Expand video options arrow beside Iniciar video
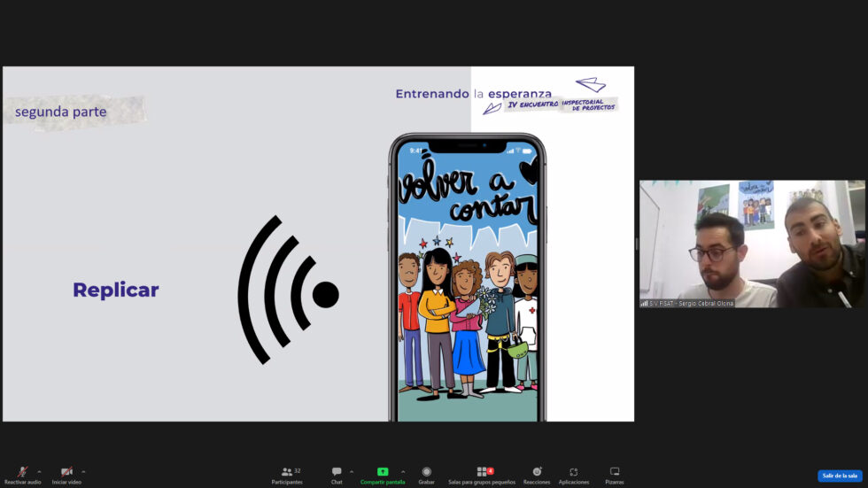The width and height of the screenshot is (868, 488). pos(83,471)
